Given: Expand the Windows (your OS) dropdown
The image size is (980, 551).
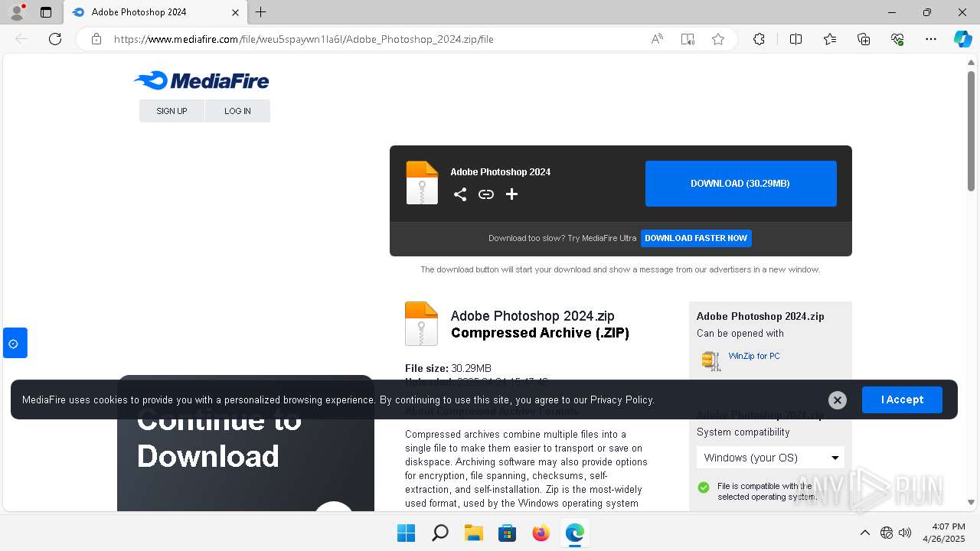Looking at the screenshot, I should click(770, 458).
